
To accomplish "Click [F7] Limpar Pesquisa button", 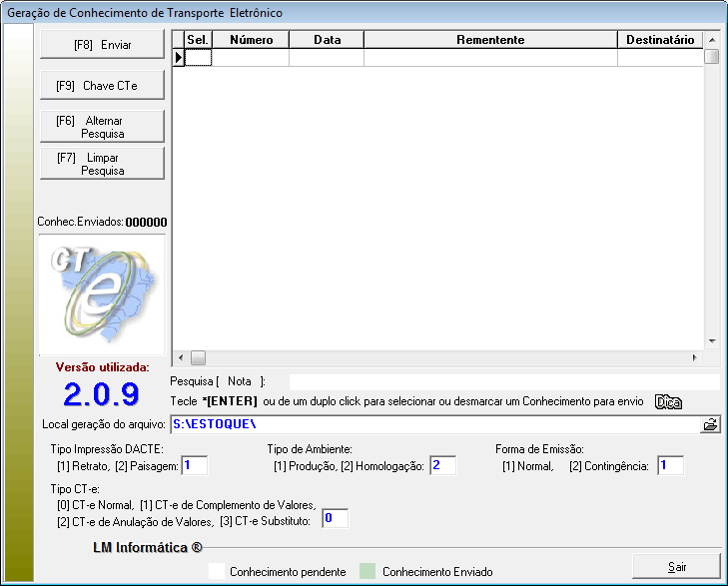I will pyautogui.click(x=101, y=164).
